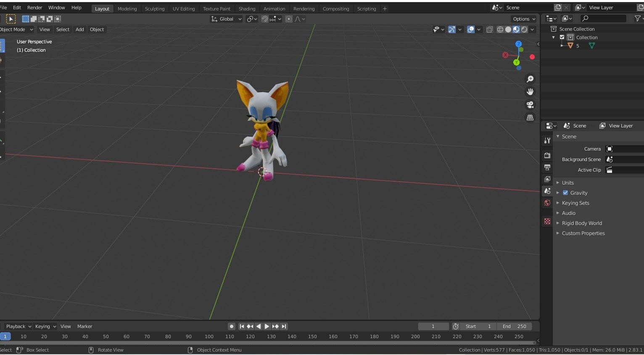The image size is (644, 355).
Task: Choose Extend Selection mode icon
Action: point(34,19)
